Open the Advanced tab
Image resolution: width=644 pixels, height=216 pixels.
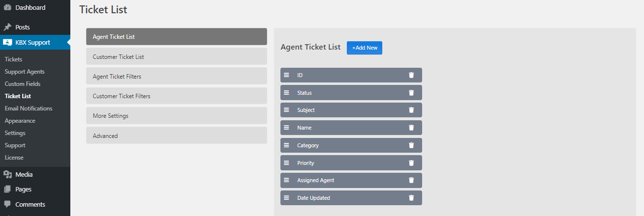(177, 135)
